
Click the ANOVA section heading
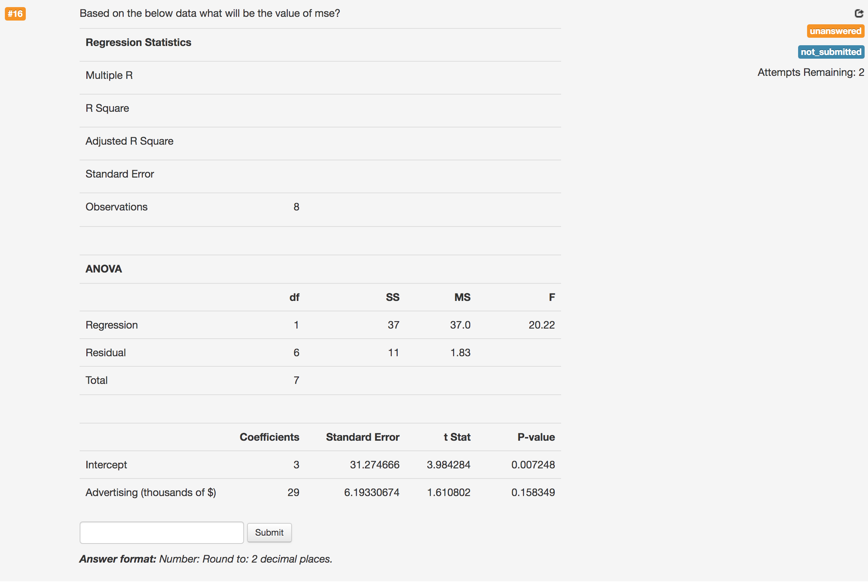coord(104,268)
